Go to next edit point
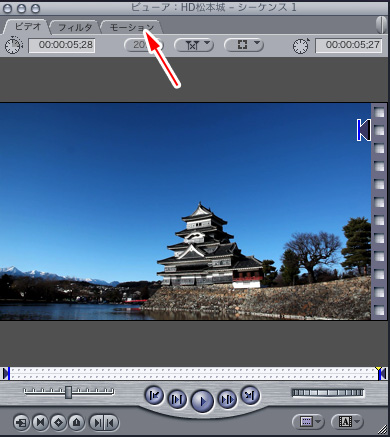The width and height of the screenshot is (390, 437). 250,395
